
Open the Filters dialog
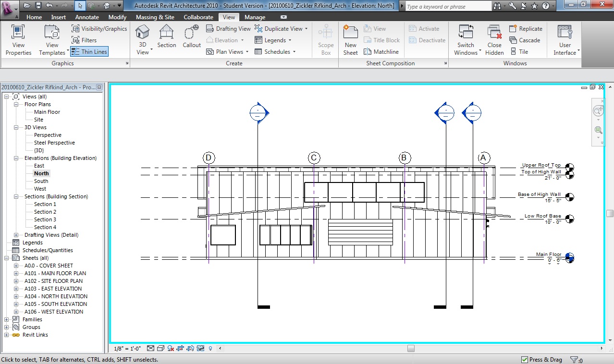(x=84, y=40)
